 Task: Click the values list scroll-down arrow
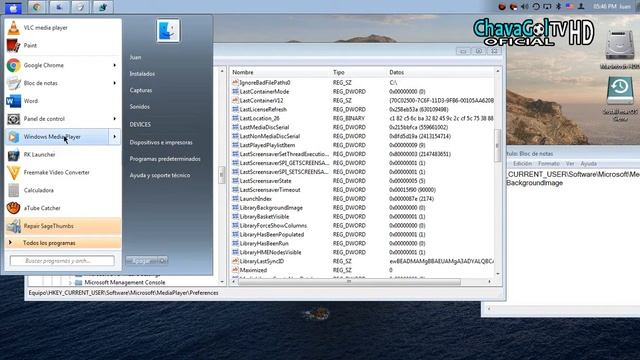pyautogui.click(x=498, y=274)
